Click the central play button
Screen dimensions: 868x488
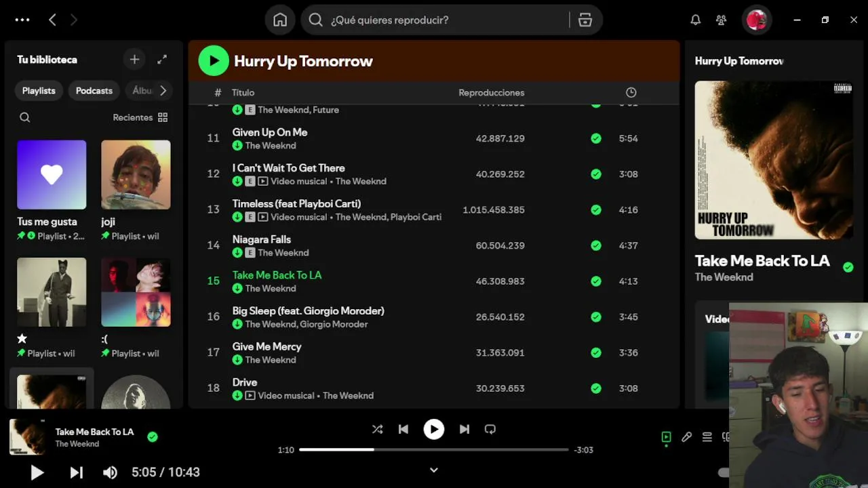coord(434,429)
